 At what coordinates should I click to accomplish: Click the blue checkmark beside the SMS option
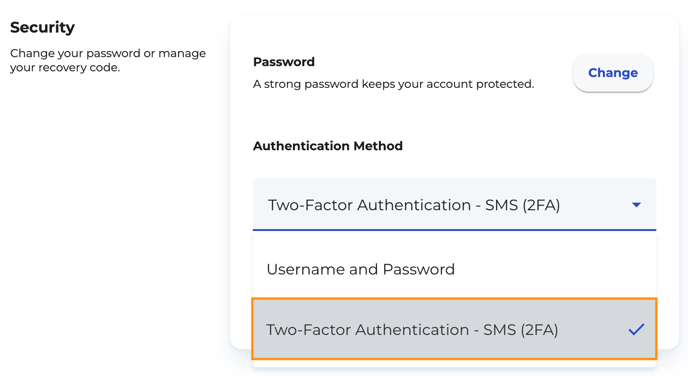coord(636,329)
